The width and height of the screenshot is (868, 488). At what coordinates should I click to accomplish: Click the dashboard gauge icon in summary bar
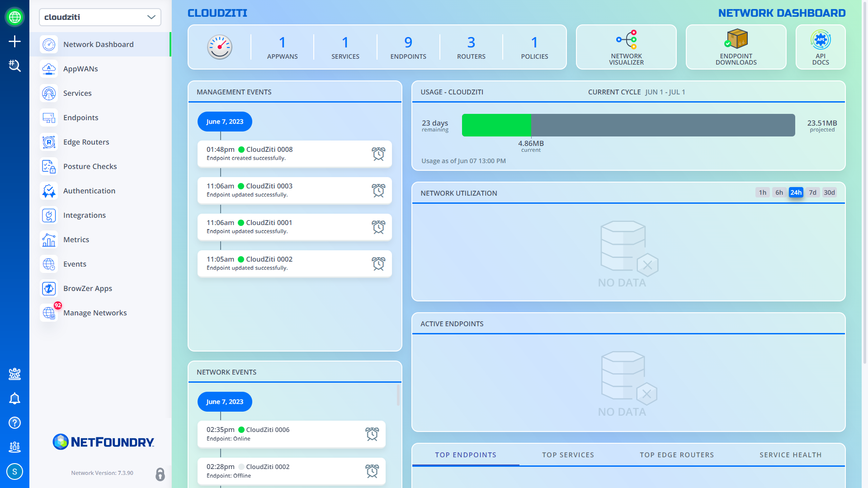pos(220,47)
